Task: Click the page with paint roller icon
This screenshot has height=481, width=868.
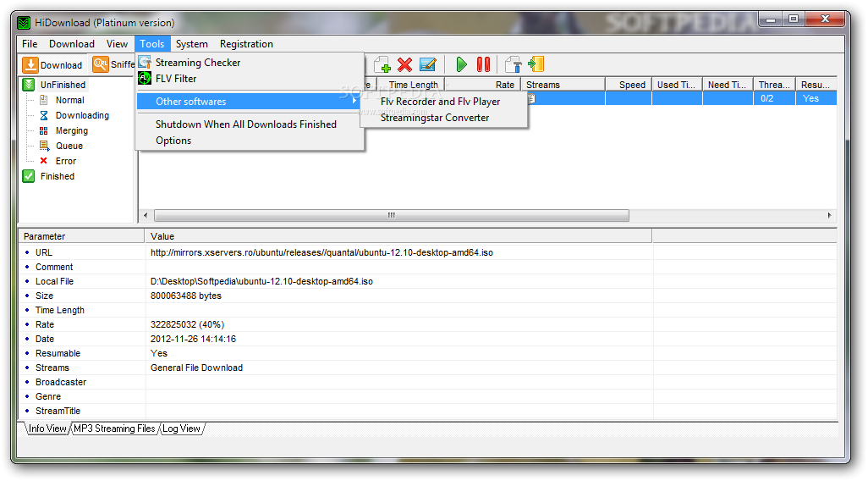Action: point(514,65)
